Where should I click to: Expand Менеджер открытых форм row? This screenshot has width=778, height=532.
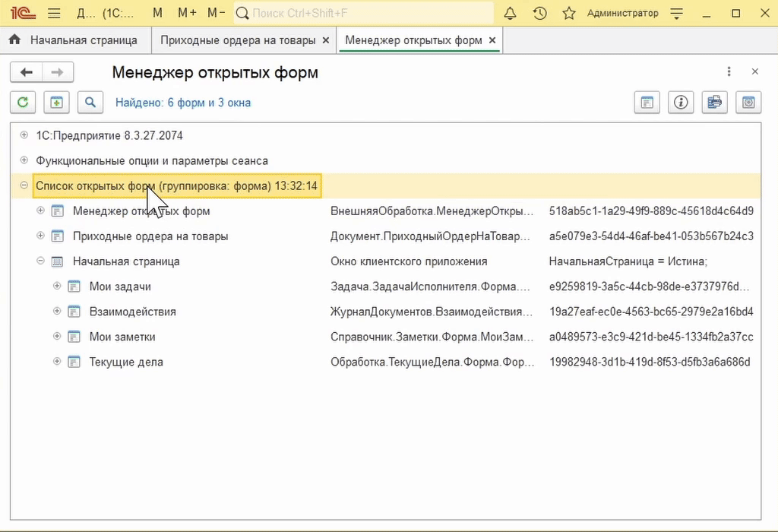pos(41,211)
